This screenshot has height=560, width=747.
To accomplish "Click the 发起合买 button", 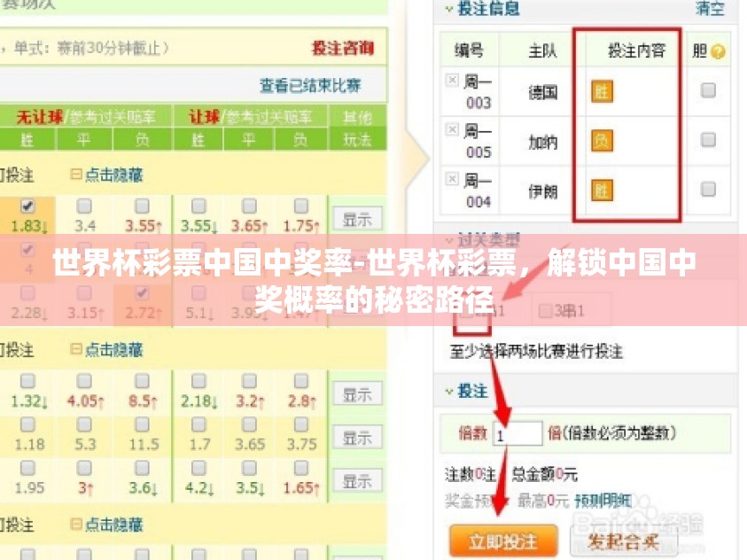I will point(623,541).
